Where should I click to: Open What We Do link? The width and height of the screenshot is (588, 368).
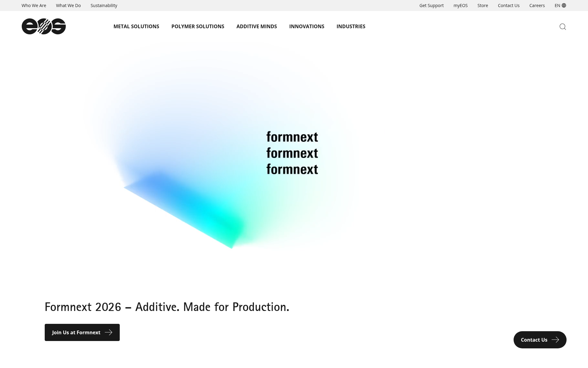(68, 6)
